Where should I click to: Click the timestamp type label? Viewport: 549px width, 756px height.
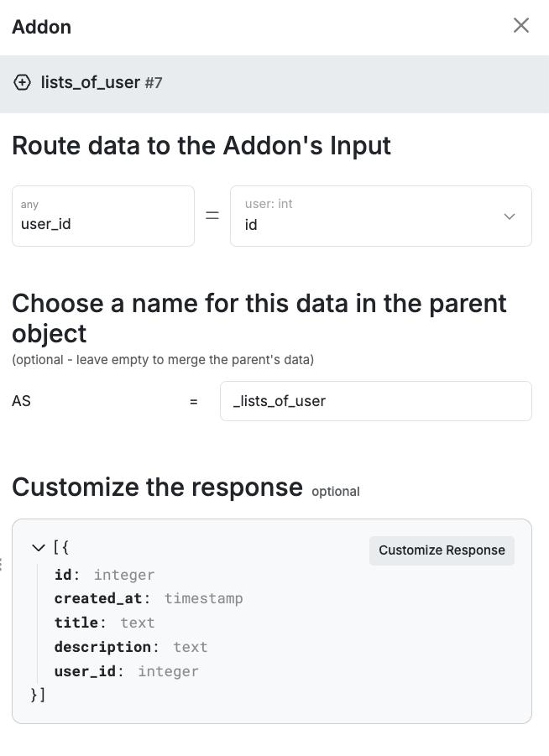[x=204, y=598]
